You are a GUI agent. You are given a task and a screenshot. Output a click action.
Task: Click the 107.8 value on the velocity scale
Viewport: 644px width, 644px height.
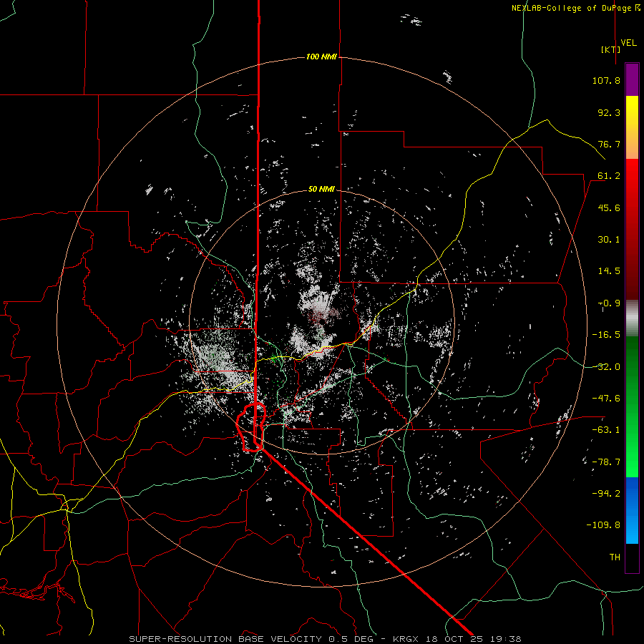tap(606, 80)
